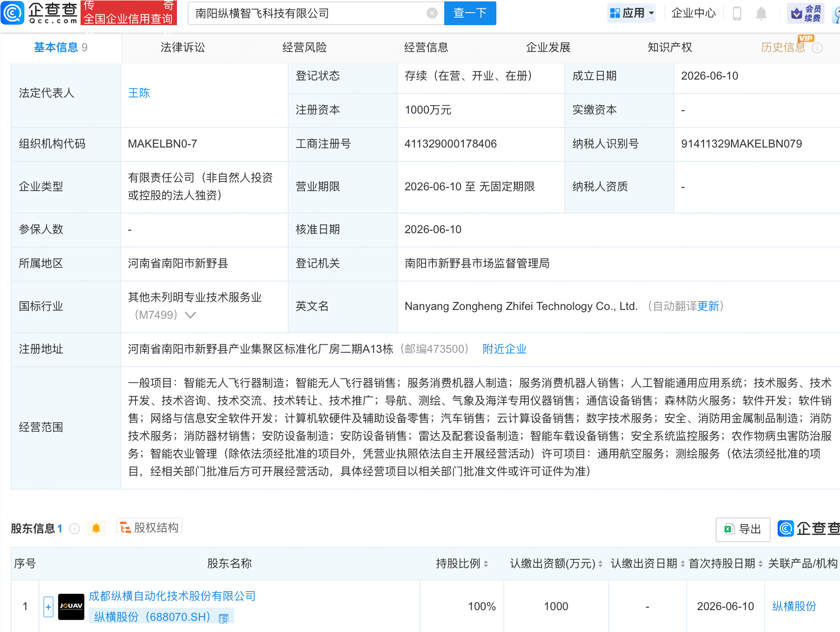
Task: Expand the 国标行业 M7499 chevron
Action: (x=190, y=315)
